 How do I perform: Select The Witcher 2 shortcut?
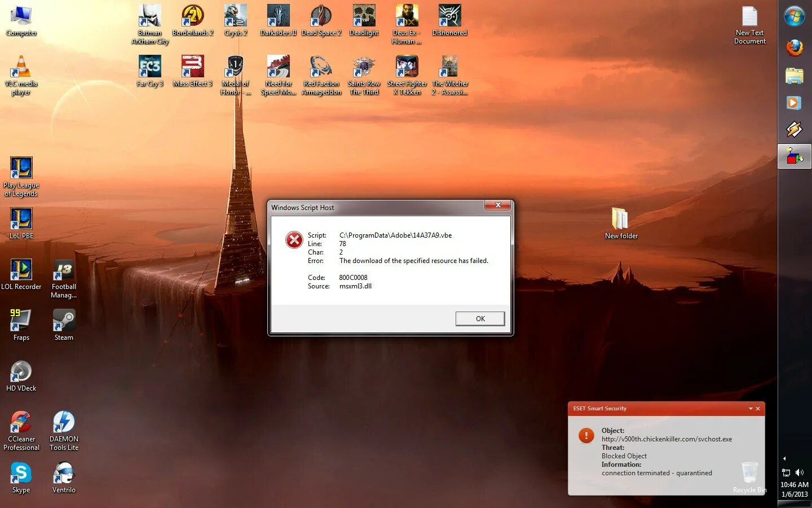click(x=449, y=76)
